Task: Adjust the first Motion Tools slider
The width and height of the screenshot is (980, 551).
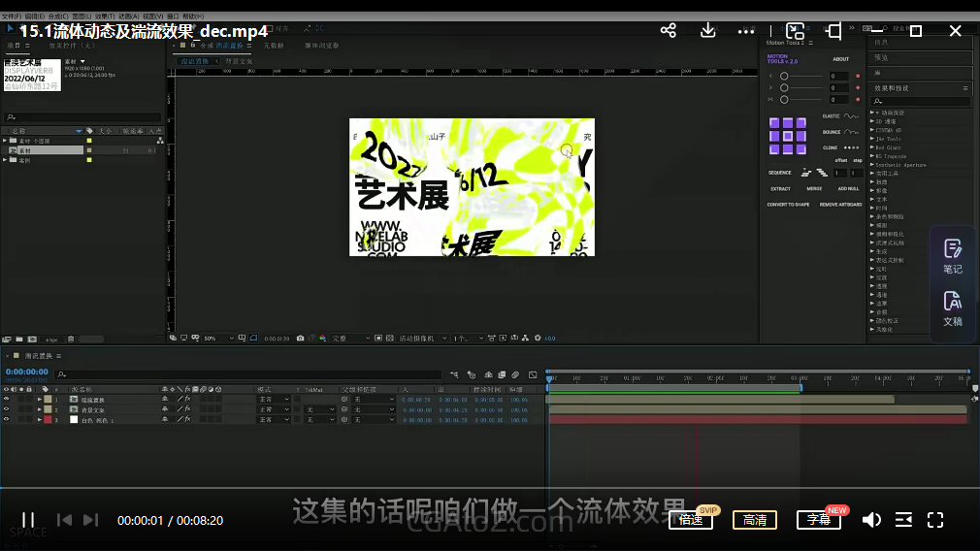Action: click(784, 76)
